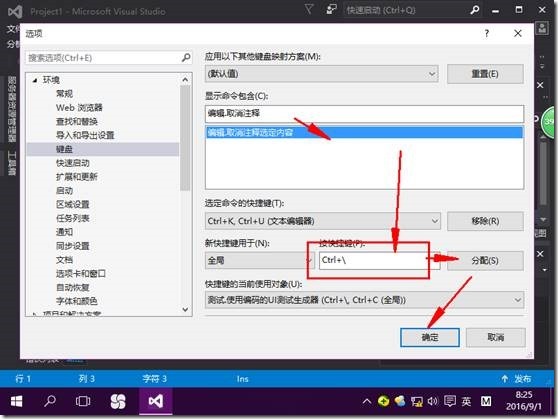This screenshot has height=419, width=558.
Task: Select 编辑.取消注释选定内容 in command list
Action: click(364, 132)
